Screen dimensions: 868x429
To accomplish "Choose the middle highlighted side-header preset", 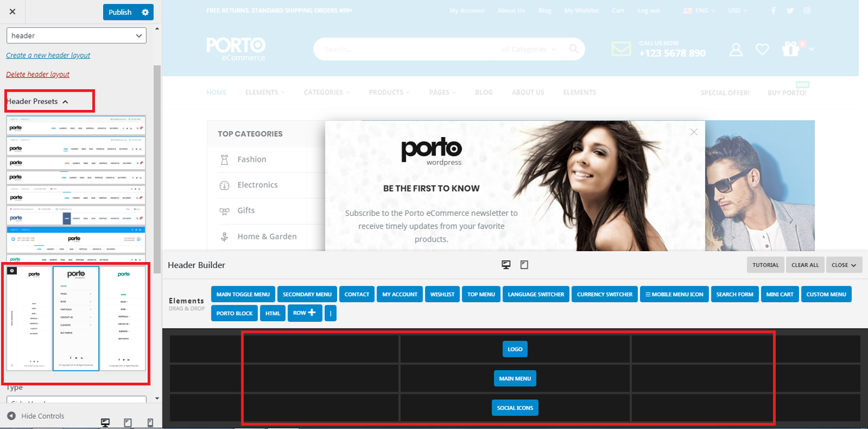I will (x=76, y=318).
